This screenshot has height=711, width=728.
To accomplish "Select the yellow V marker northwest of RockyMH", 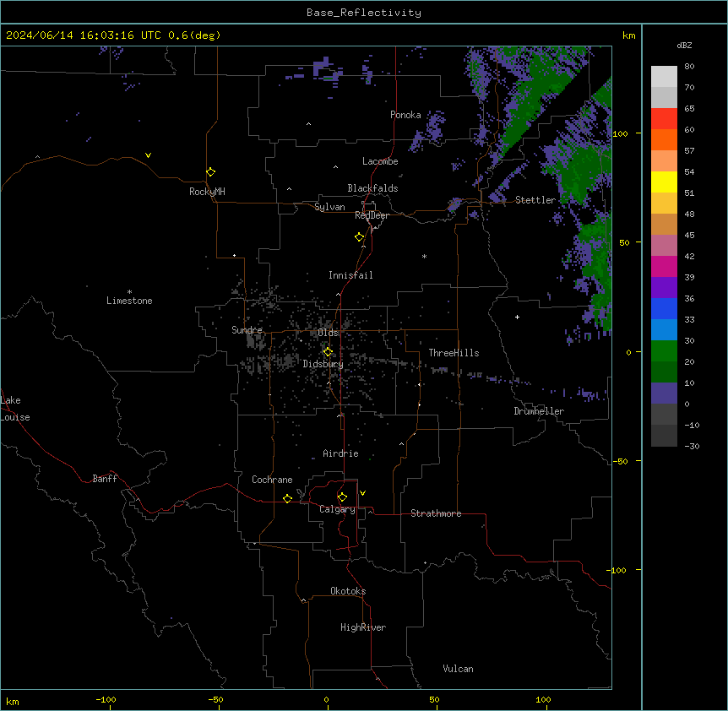I will [x=148, y=155].
